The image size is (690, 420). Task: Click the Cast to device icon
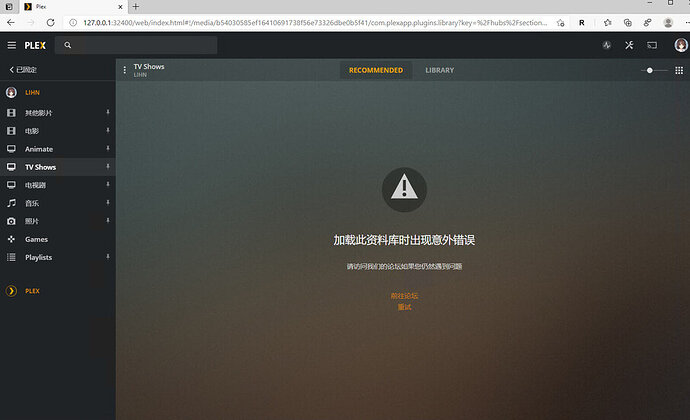[652, 45]
